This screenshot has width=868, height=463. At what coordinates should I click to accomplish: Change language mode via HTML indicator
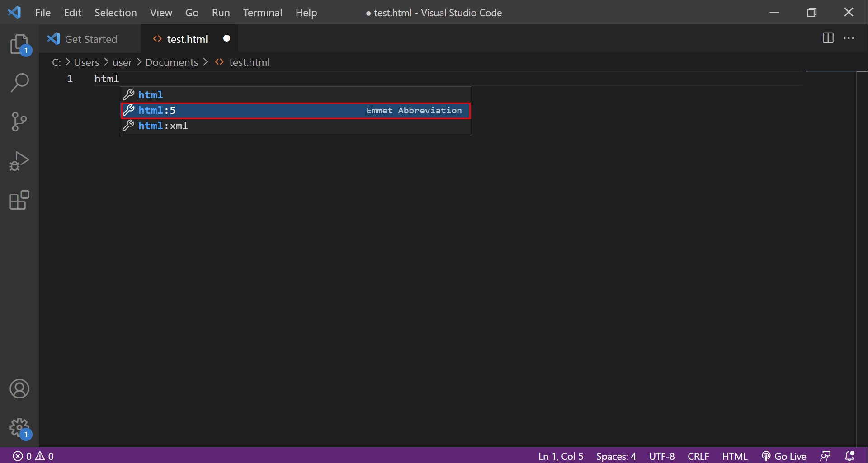pos(735,456)
